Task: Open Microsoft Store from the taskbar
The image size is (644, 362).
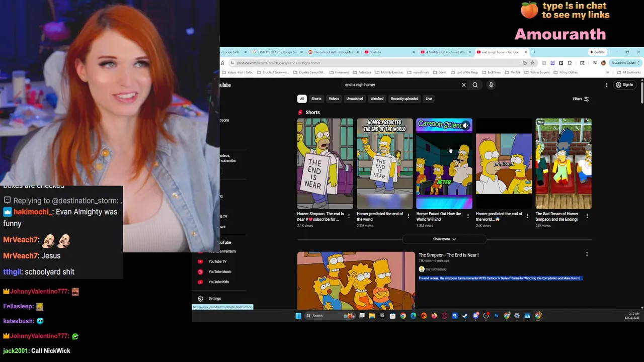Action: coord(392,316)
